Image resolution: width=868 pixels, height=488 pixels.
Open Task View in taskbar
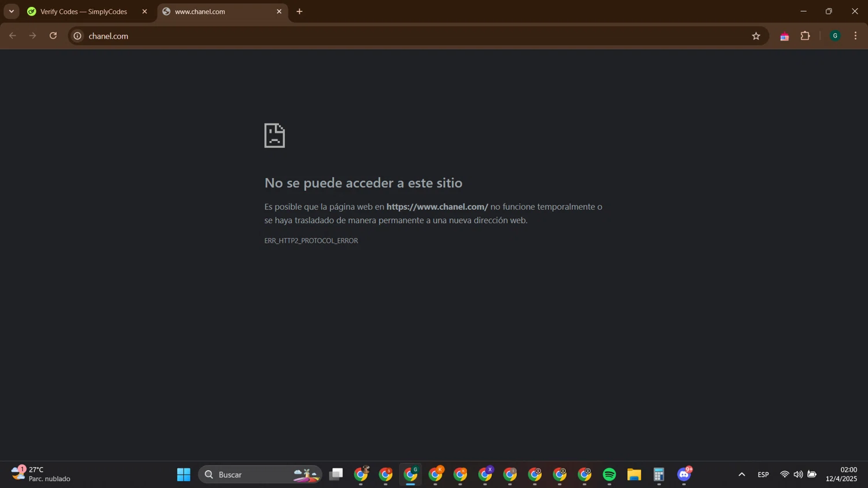pos(336,475)
